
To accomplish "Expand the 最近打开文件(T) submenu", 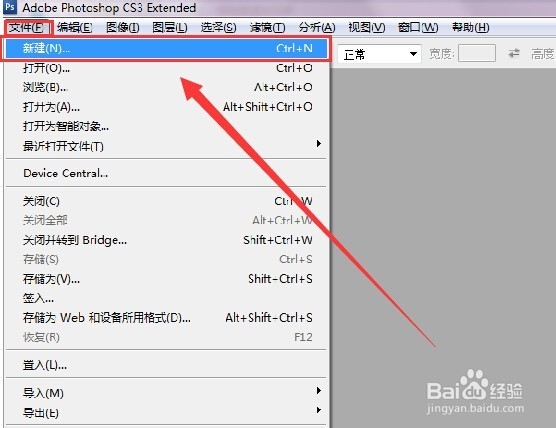I will [166, 146].
